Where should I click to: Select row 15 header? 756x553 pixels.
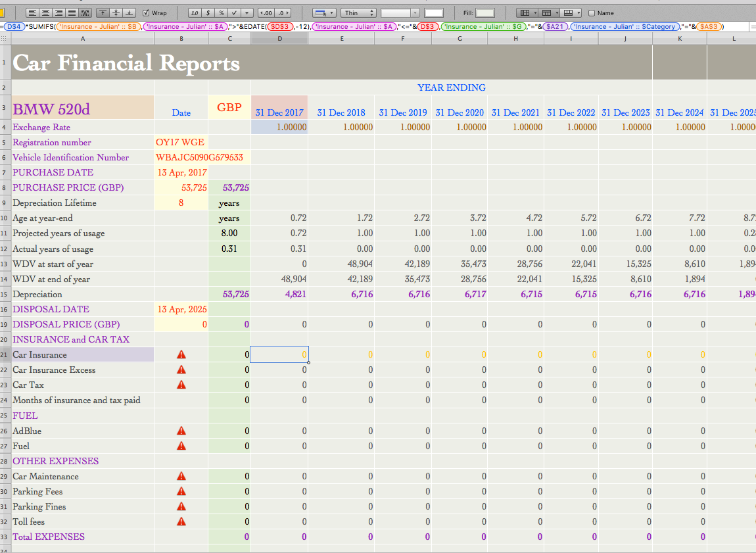click(x=5, y=294)
